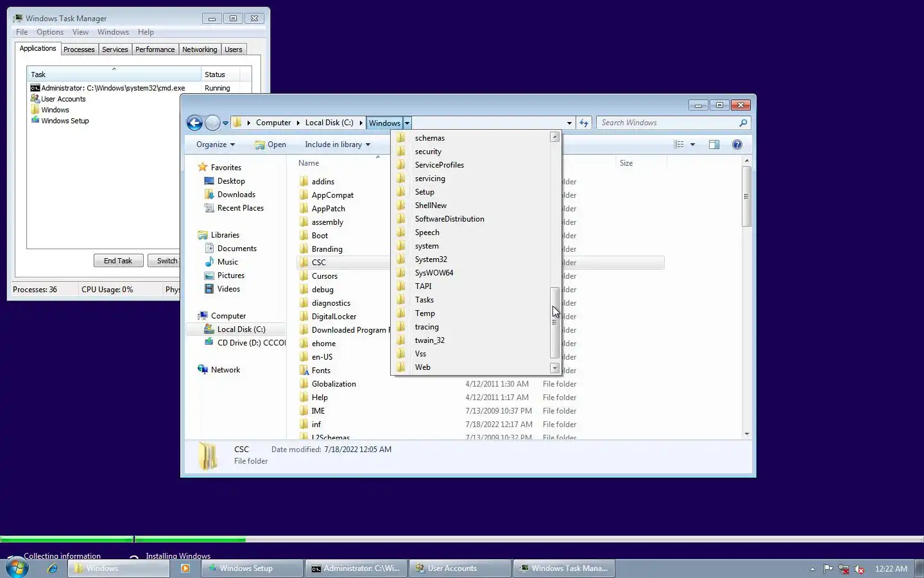Choose ServiceProfiles in the dropdown list
Image resolution: width=924 pixels, height=578 pixels.
click(439, 165)
